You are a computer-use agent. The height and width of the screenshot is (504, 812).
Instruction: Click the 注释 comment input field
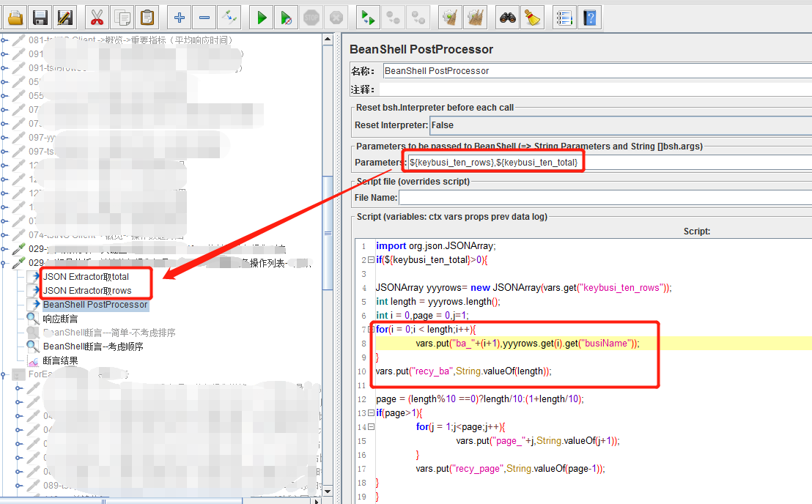596,89
